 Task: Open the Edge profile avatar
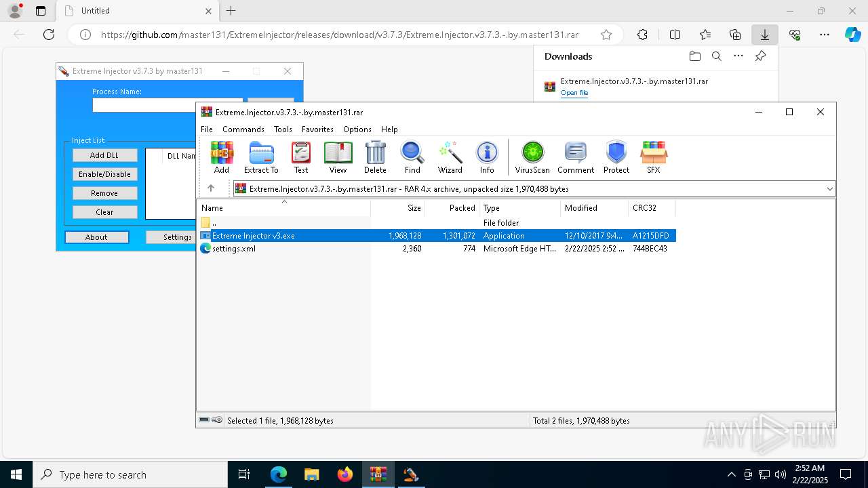click(15, 11)
